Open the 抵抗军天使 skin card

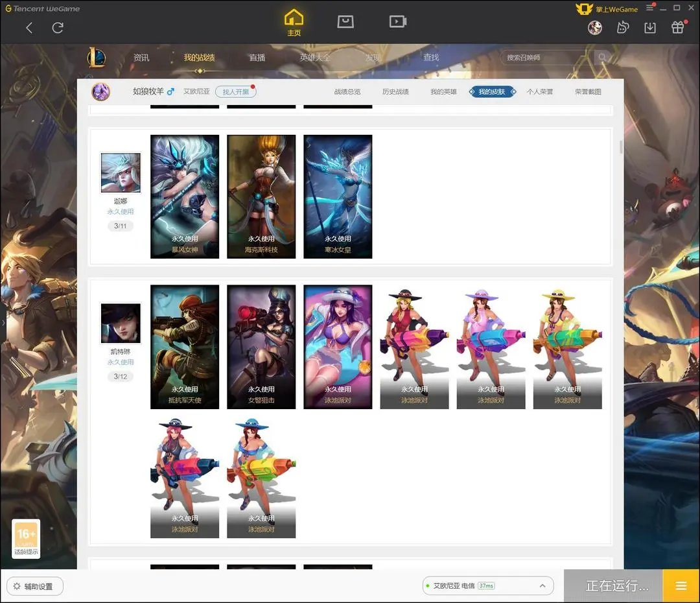pos(185,347)
